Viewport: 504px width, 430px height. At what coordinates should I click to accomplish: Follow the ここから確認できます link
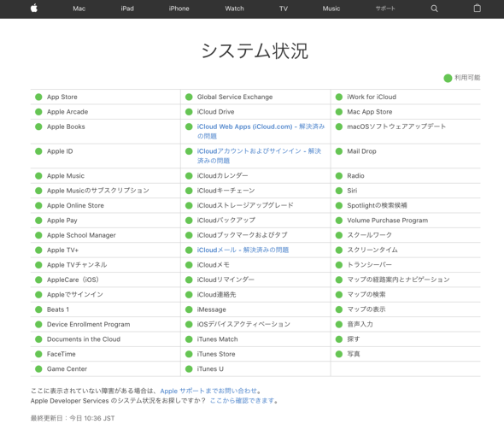pyautogui.click(x=243, y=401)
